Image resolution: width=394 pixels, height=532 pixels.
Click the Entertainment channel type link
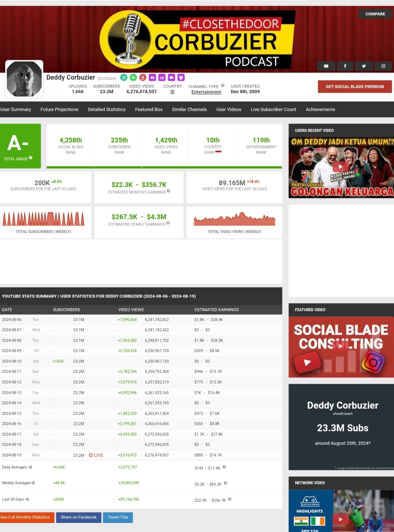(206, 92)
